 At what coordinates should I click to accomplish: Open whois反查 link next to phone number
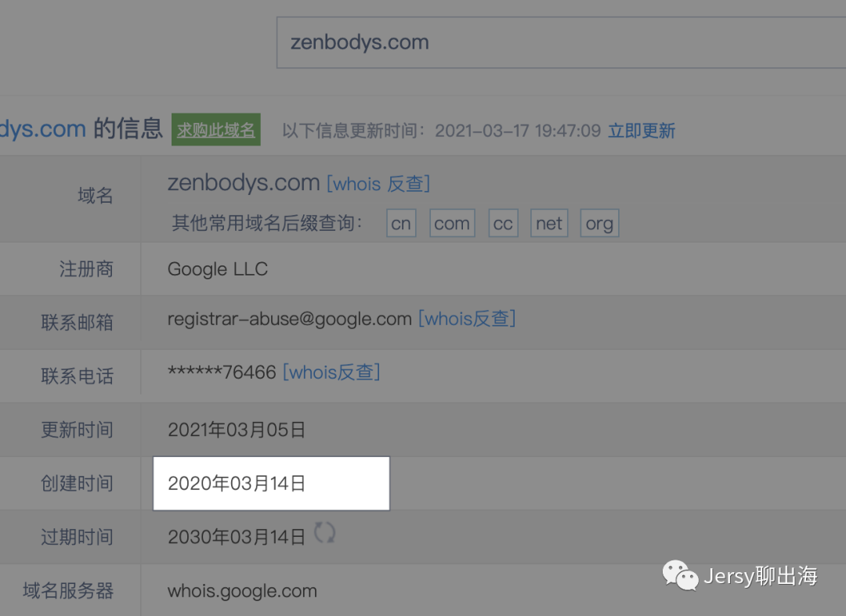pyautogui.click(x=332, y=372)
